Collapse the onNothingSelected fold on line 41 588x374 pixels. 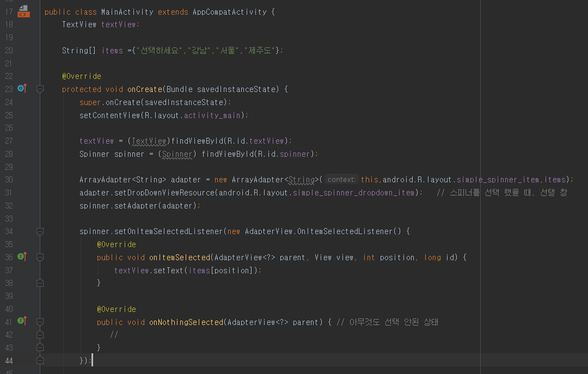pyautogui.click(x=40, y=322)
